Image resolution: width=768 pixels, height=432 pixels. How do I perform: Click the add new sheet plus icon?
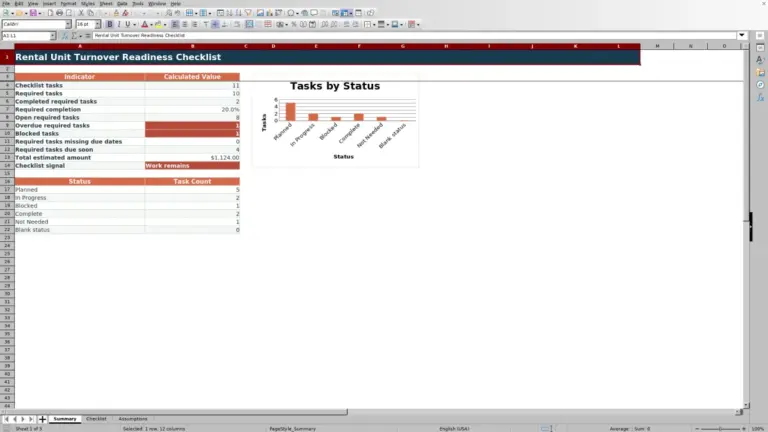click(42, 419)
